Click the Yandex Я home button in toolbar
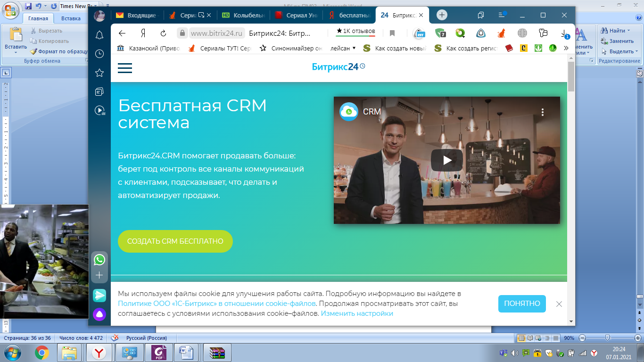 (x=143, y=33)
